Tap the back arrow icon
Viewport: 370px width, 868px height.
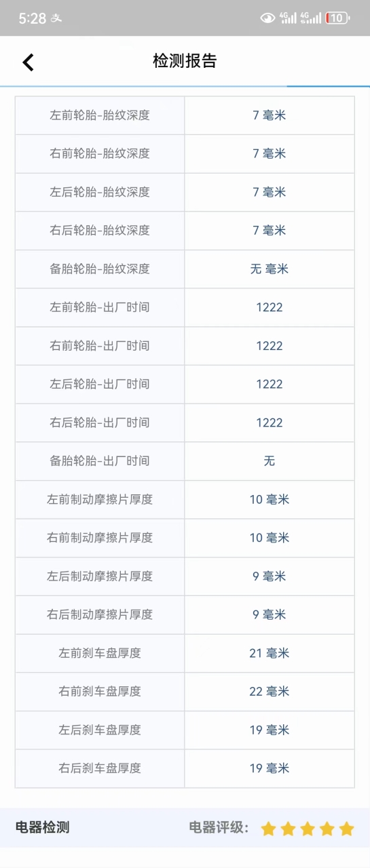tap(28, 62)
